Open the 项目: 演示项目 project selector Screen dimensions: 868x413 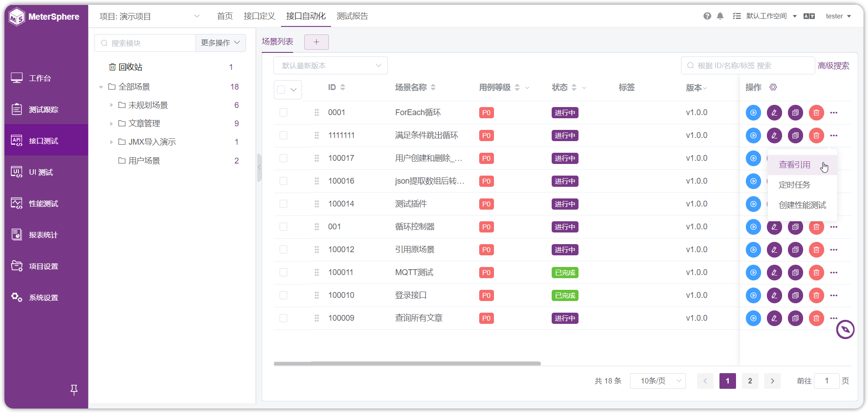click(x=149, y=17)
